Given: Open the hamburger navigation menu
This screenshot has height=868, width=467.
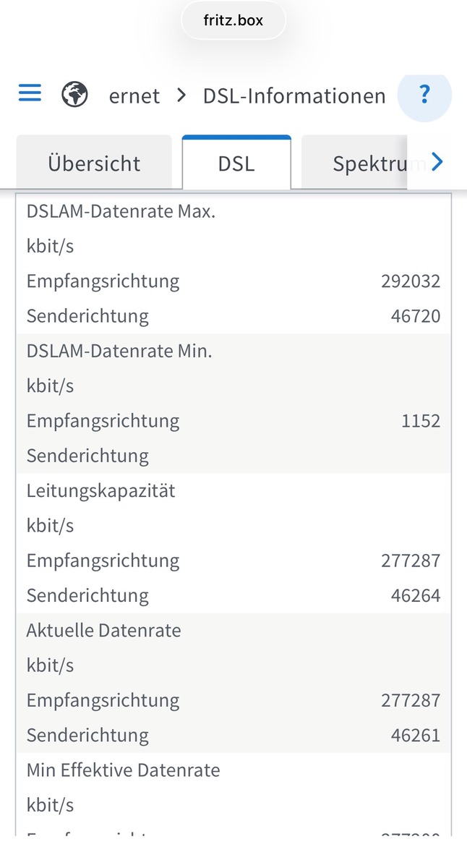Looking at the screenshot, I should [x=30, y=93].
